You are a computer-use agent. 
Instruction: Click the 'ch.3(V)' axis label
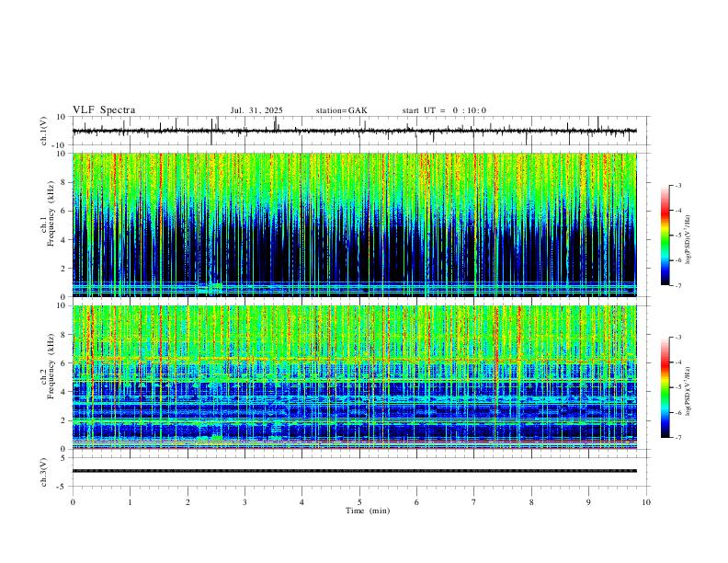tap(44, 472)
